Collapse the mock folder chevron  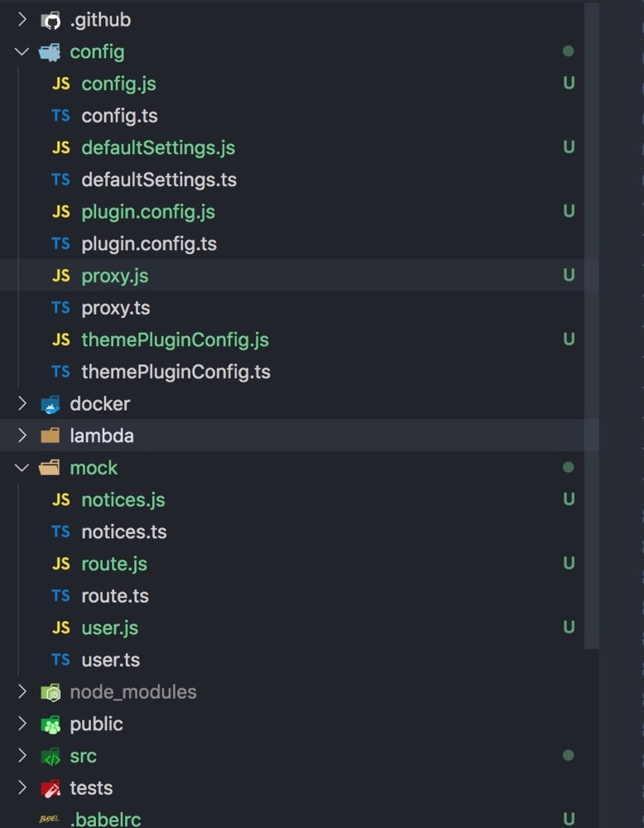22,468
